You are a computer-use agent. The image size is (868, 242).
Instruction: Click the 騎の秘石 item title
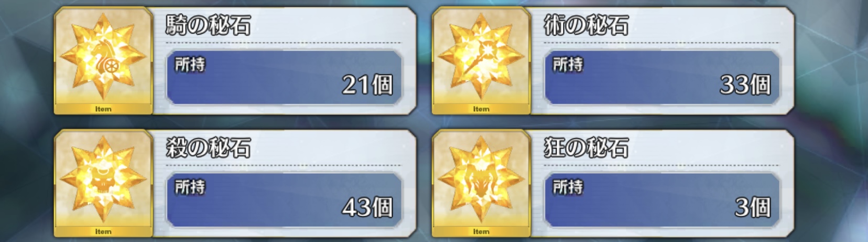pos(208,25)
